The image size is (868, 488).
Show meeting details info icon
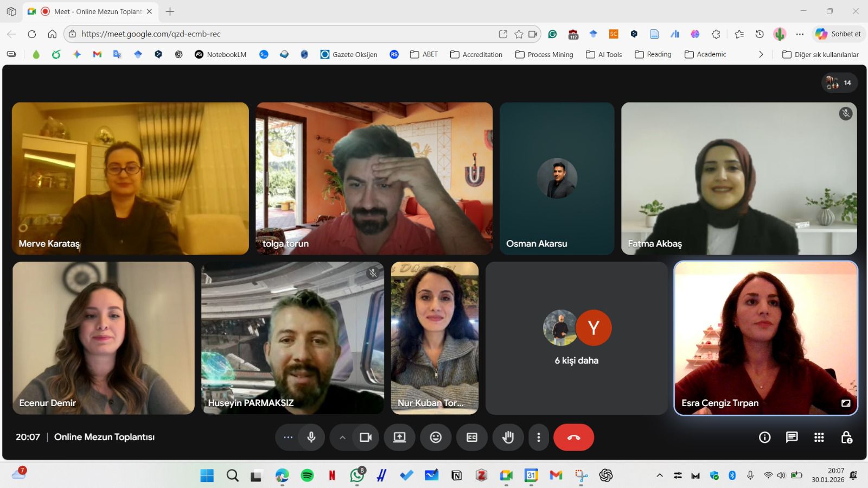point(764,438)
